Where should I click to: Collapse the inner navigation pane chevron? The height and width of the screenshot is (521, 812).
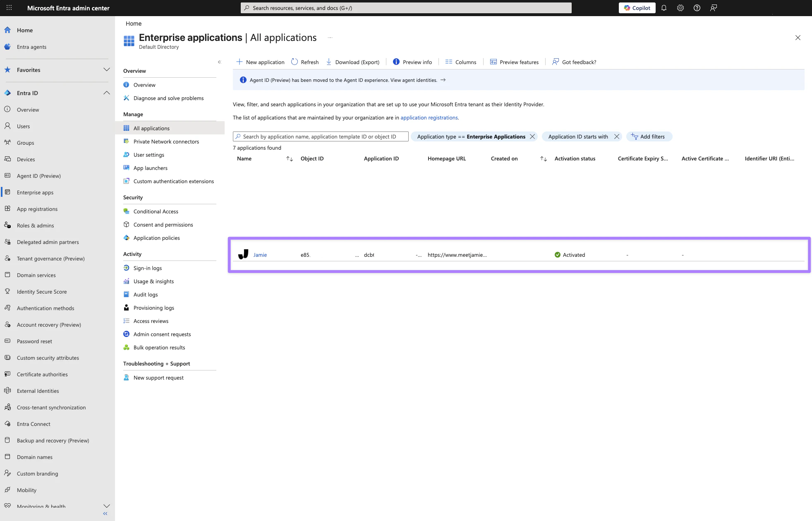pos(220,62)
